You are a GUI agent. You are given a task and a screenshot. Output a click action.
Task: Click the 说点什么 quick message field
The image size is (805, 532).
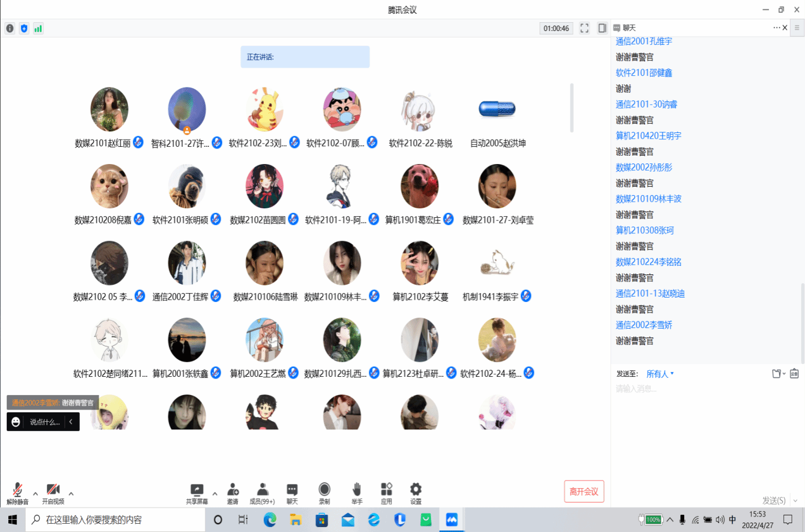click(x=44, y=422)
